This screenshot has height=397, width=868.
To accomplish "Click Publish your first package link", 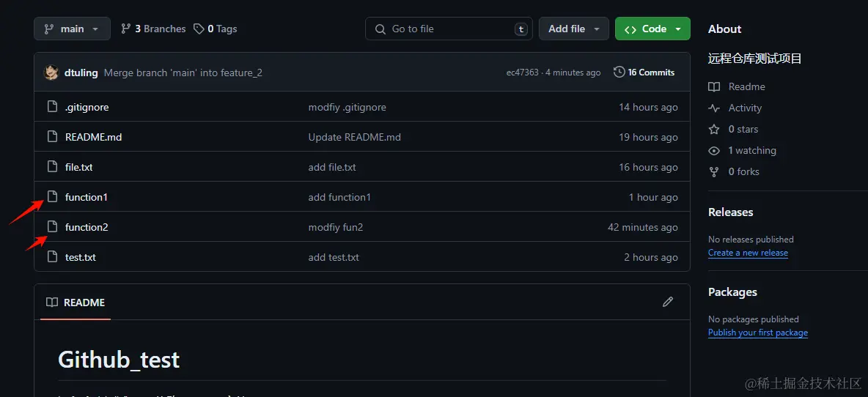I will coord(757,333).
